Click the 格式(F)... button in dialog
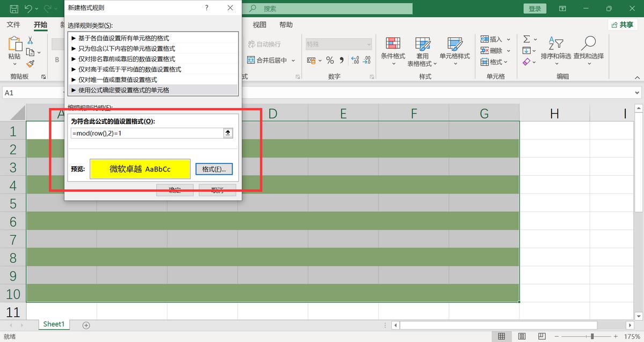Viewport: 644px width, 342px height. click(214, 169)
